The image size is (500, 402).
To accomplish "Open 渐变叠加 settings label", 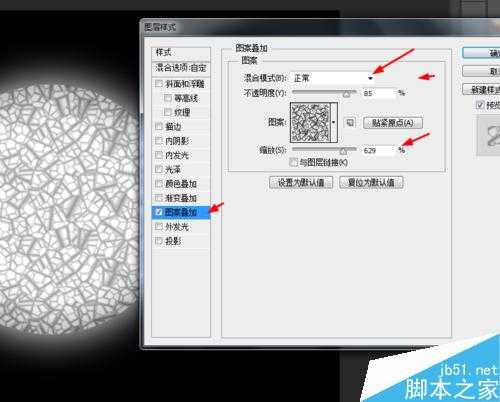I will 181,198.
